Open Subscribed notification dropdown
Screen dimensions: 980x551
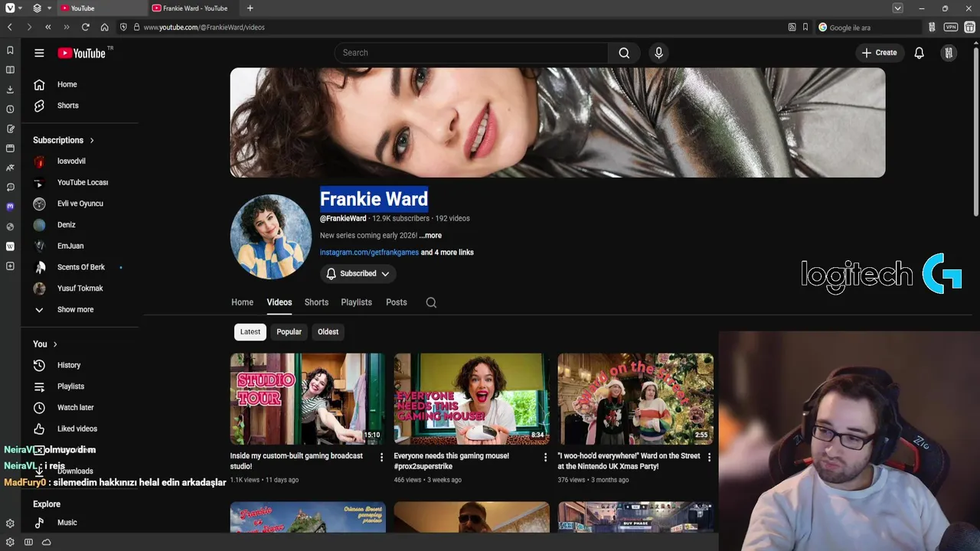pyautogui.click(x=358, y=273)
